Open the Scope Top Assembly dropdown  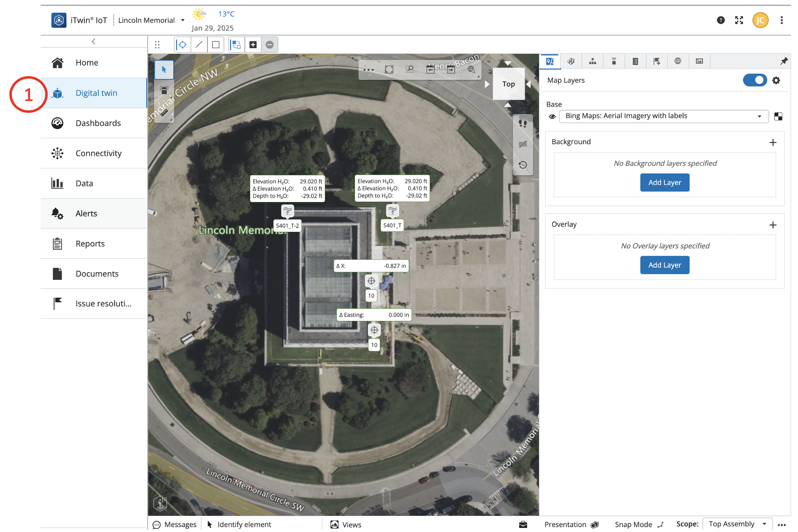click(737, 524)
